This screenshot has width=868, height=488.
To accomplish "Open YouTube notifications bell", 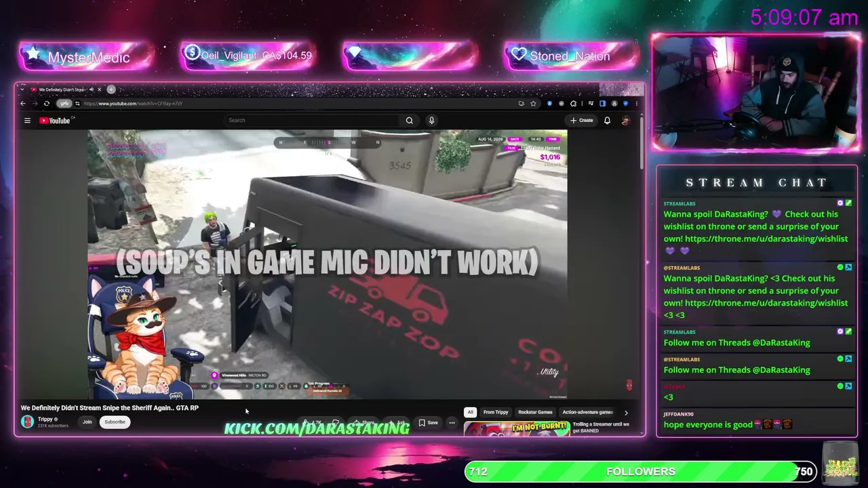I will pyautogui.click(x=607, y=121).
